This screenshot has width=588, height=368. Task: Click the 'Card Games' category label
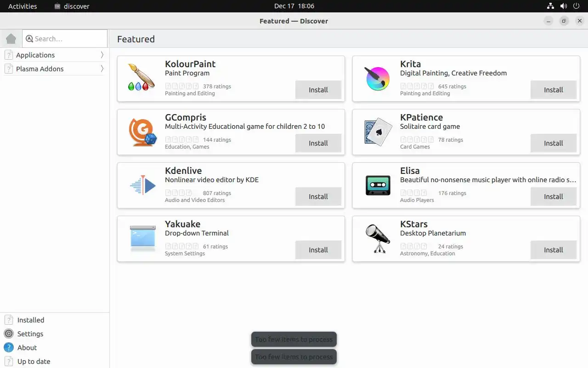coord(415,147)
